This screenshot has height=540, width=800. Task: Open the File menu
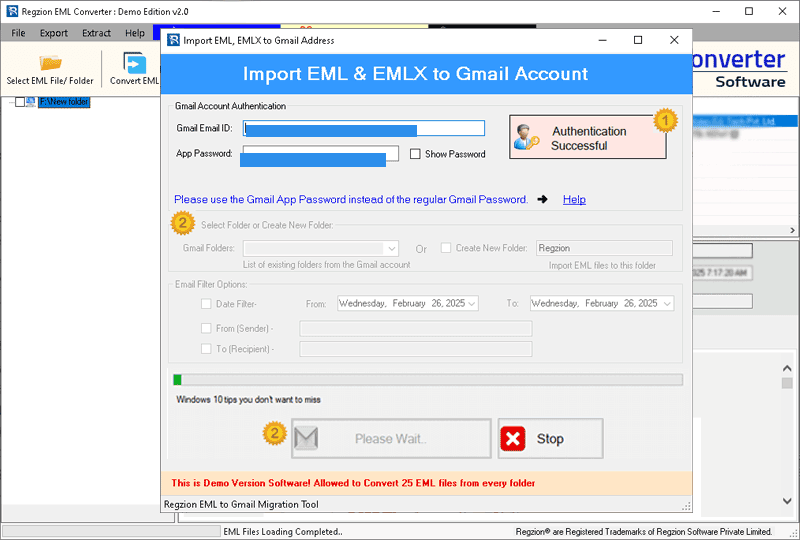pos(18,33)
